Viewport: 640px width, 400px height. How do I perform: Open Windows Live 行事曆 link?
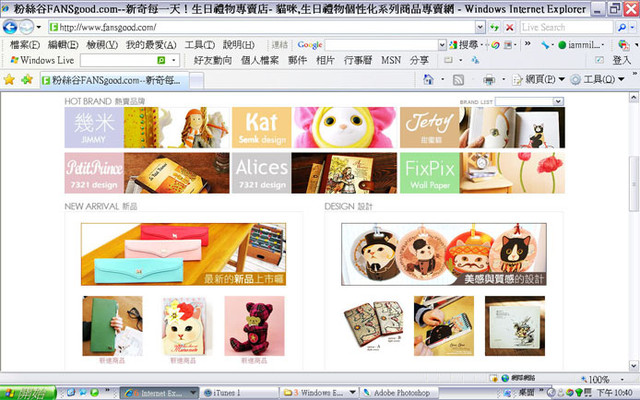pyautogui.click(x=358, y=60)
